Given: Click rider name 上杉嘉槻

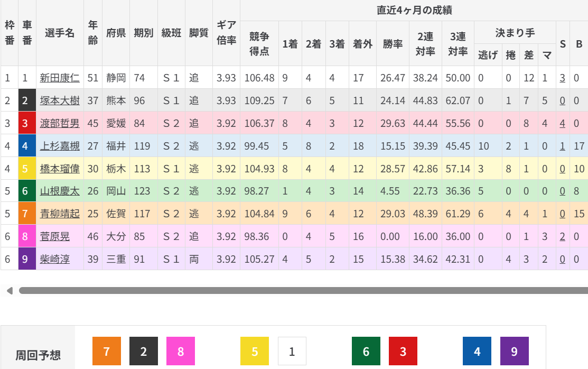Looking at the screenshot, I should [x=60, y=146].
